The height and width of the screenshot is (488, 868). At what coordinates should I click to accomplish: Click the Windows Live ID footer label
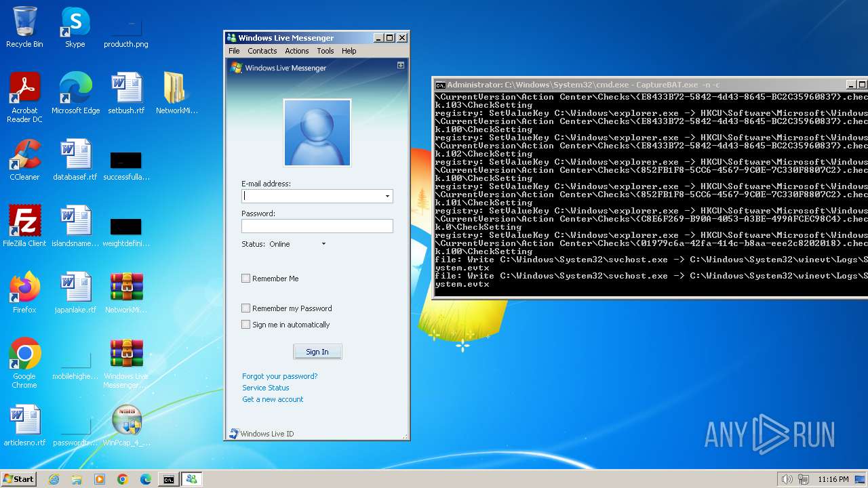click(267, 434)
